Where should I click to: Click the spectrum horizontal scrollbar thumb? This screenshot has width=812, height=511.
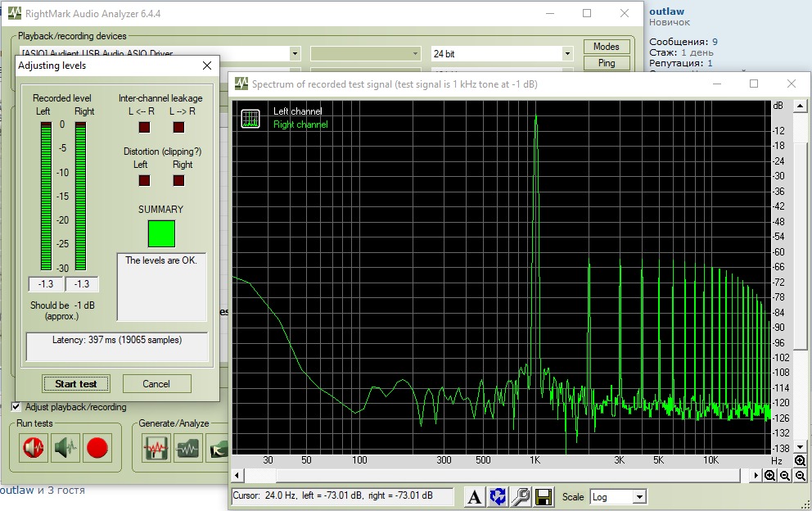[x=508, y=475]
